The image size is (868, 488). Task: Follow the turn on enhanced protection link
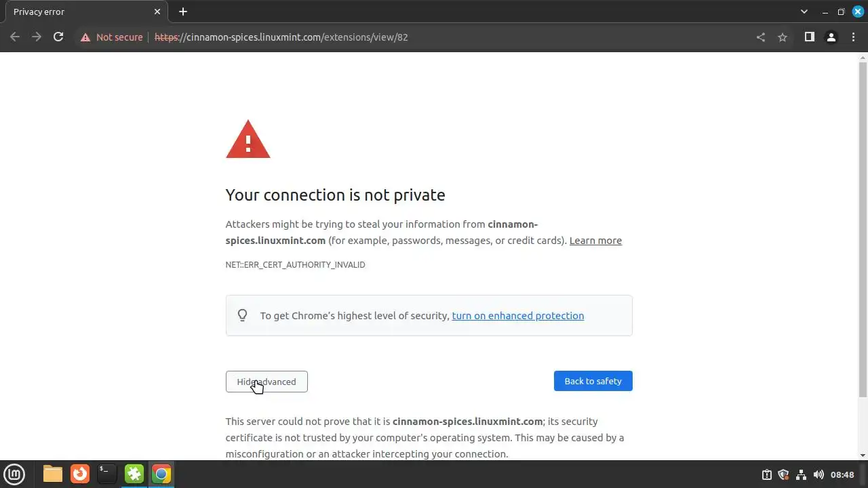coord(517,316)
